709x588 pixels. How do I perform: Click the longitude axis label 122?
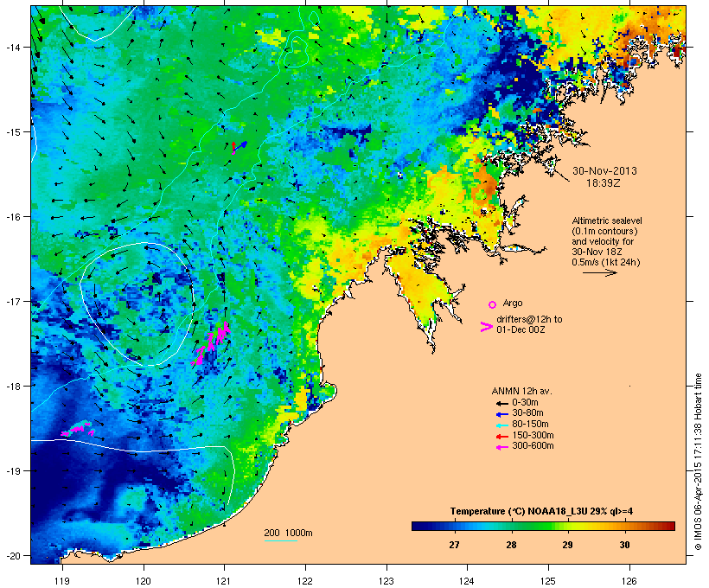click(x=305, y=581)
